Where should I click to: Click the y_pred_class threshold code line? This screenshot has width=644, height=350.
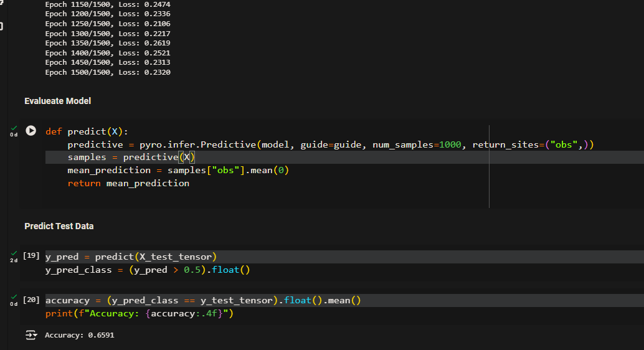147,270
